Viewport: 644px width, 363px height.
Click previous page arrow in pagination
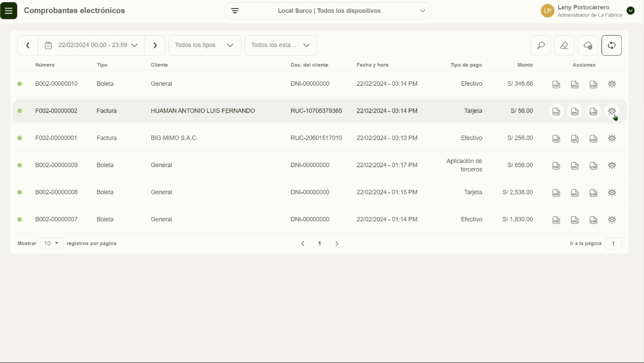[x=303, y=243]
